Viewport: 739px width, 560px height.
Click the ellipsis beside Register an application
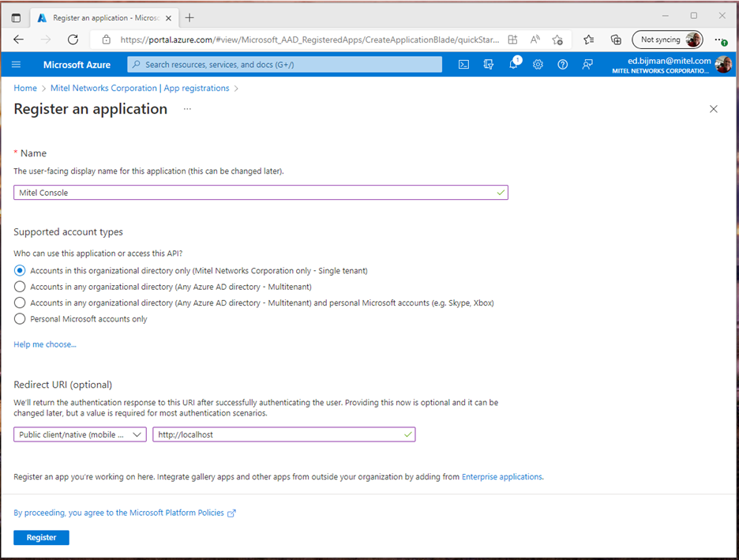[187, 110]
